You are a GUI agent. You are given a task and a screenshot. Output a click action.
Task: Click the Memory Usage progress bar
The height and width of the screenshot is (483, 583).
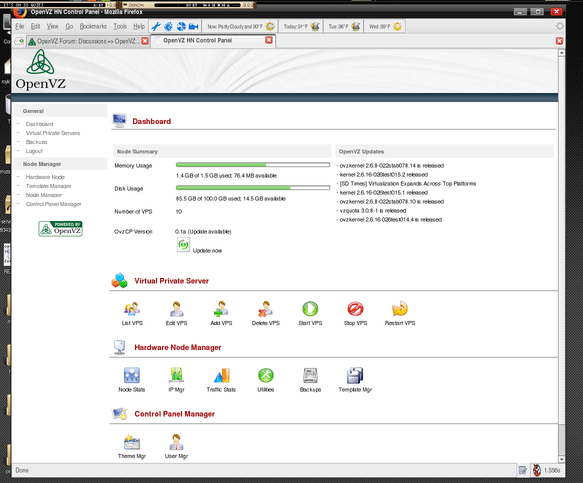(253, 165)
